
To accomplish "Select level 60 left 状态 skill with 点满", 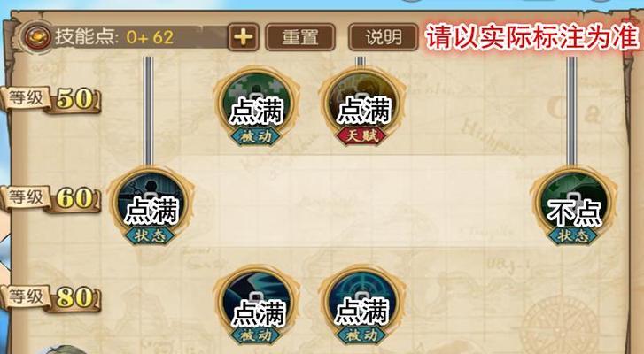I will [x=151, y=203].
